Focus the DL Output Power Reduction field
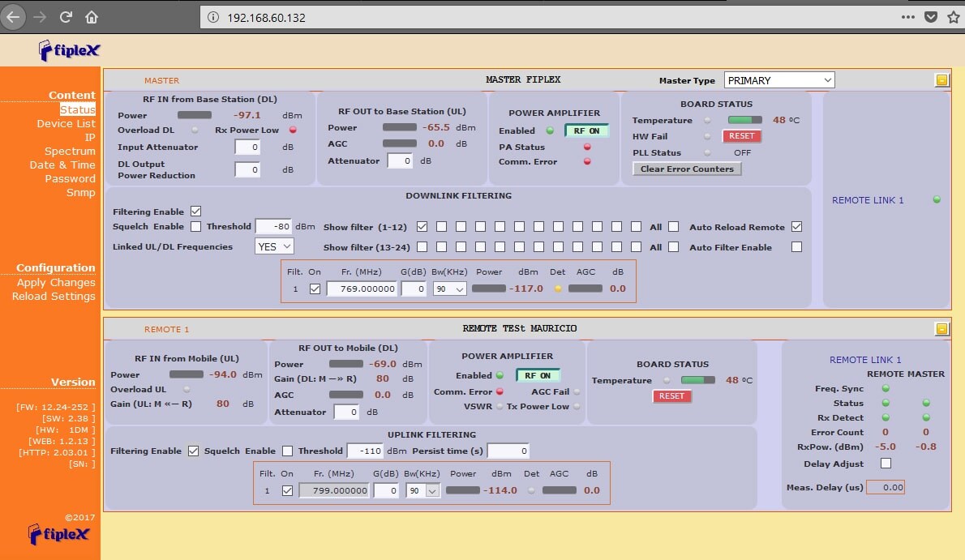 247,169
